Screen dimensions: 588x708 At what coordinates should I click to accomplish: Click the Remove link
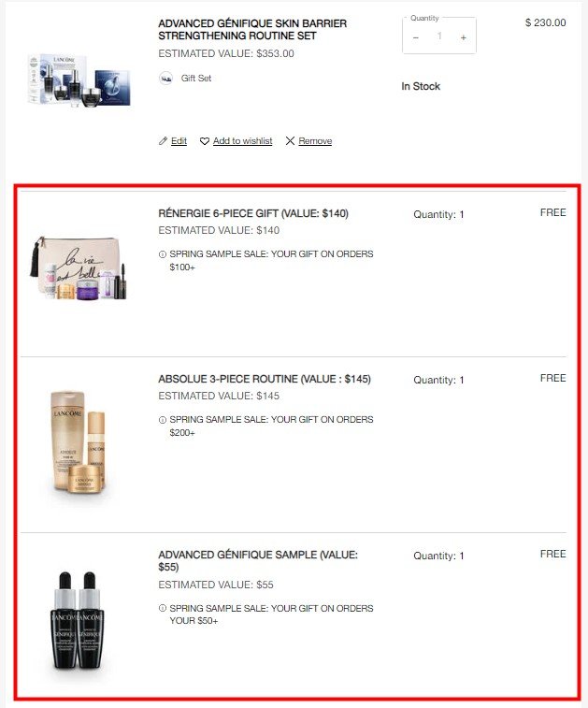tap(315, 141)
